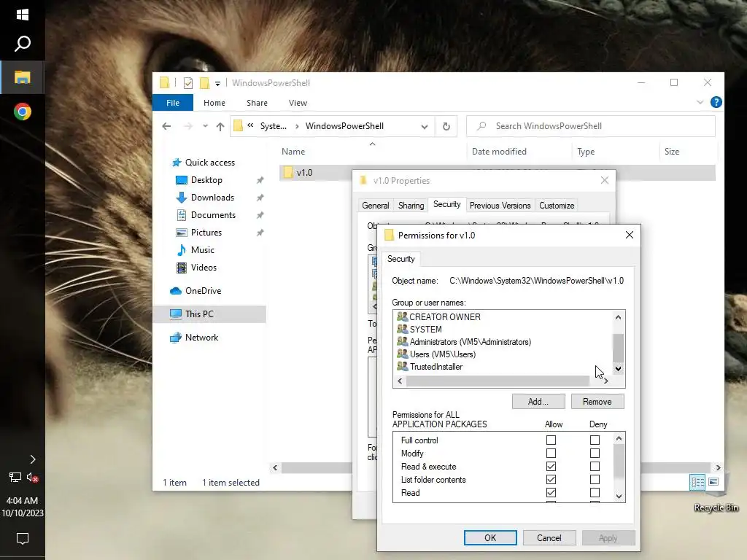Open network status tray icon
747x560 pixels.
[x=15, y=477]
